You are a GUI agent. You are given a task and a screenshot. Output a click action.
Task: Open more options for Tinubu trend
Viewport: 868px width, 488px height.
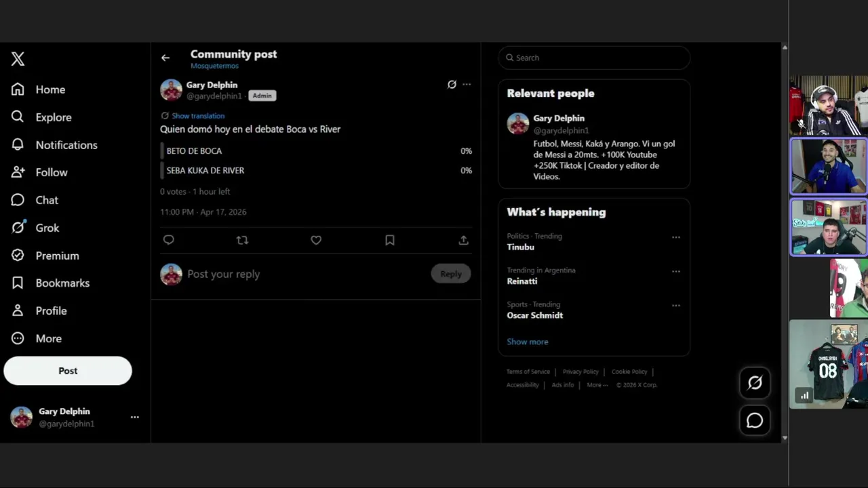[x=676, y=237]
